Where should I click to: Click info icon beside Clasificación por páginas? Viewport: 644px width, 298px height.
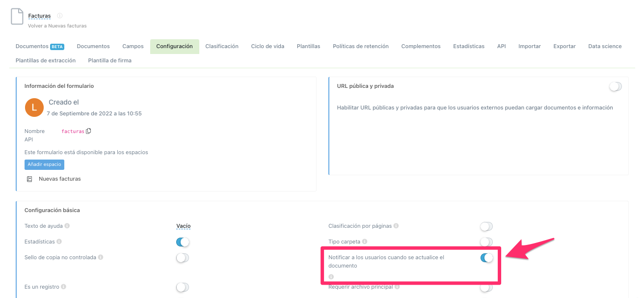(396, 226)
